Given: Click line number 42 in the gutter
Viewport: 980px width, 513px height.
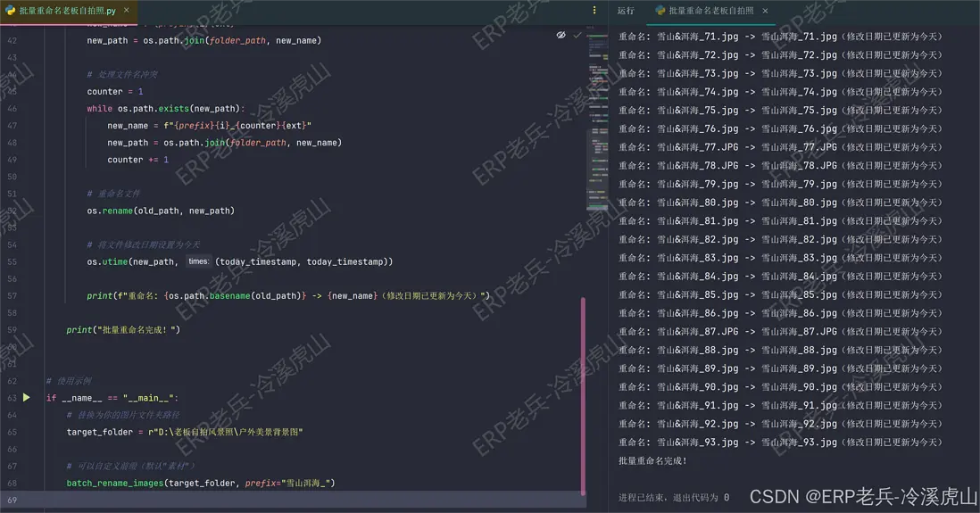Looking at the screenshot, I should tap(12, 41).
